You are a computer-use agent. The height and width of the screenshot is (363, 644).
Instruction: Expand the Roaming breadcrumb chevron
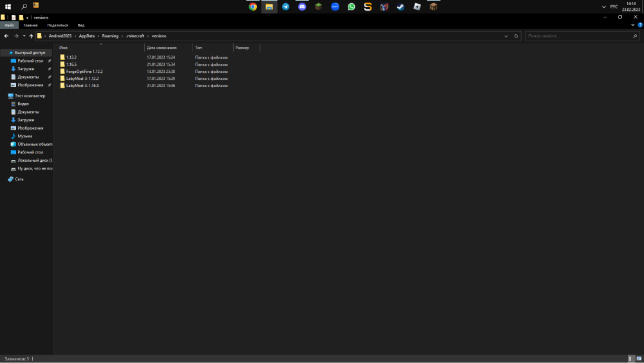122,36
